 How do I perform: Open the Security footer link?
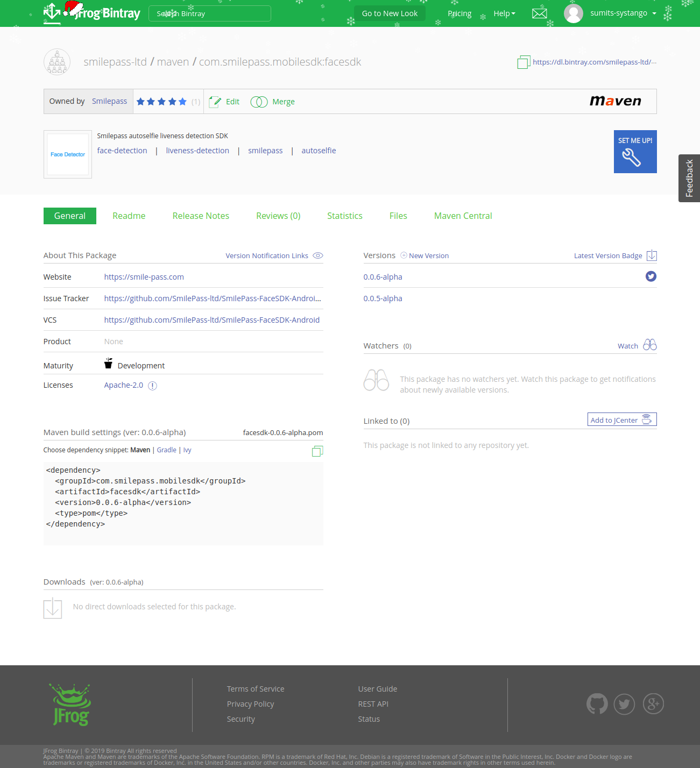(241, 719)
